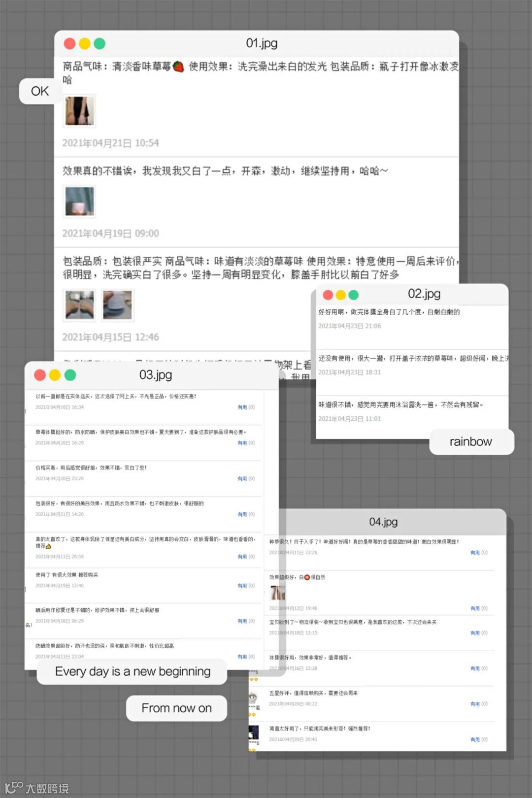Click the review text starting 种草很久 in 04.jpg
532x798 pixels.
(x=364, y=542)
